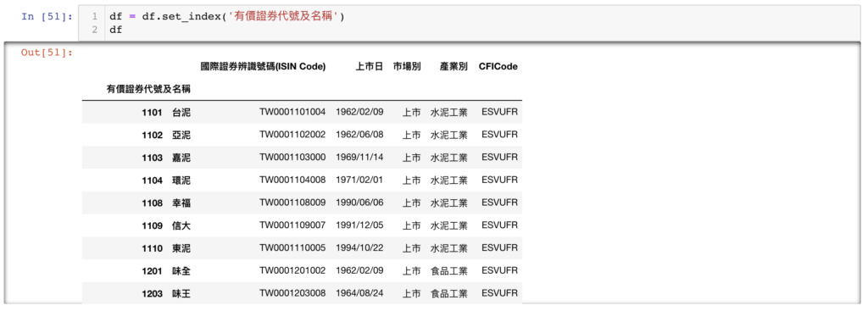868x311 pixels.
Task: Click the Out[51] output prompt
Action: tap(47, 53)
